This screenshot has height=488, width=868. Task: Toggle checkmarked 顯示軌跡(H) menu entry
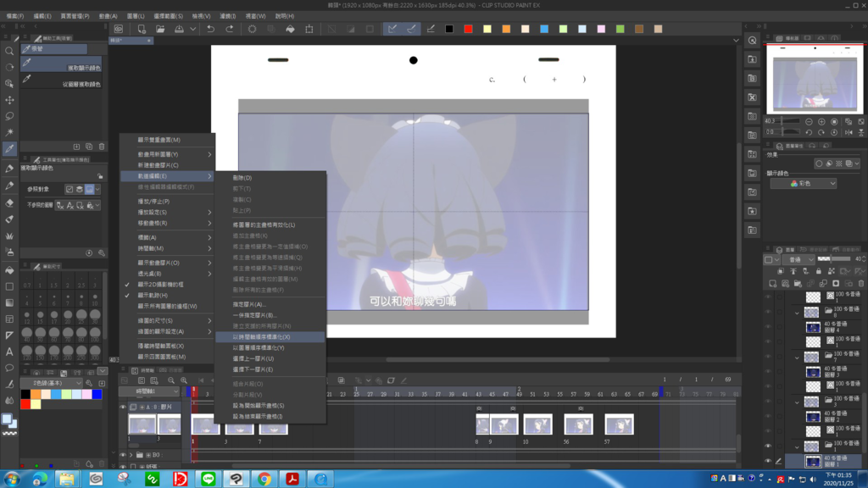point(153,296)
